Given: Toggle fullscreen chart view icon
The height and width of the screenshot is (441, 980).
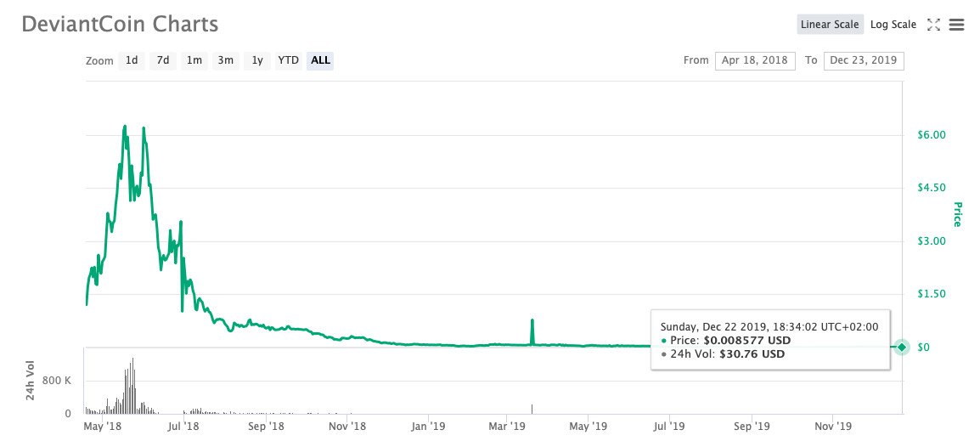Looking at the screenshot, I should coord(934,25).
